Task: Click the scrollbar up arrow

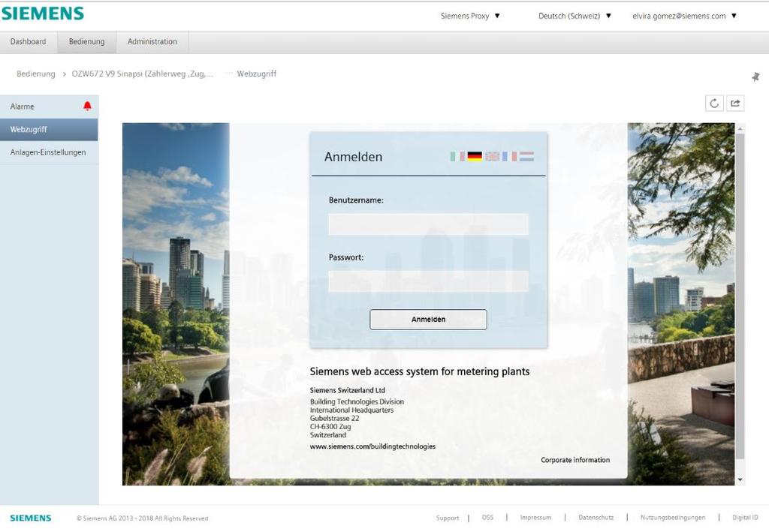Action: coord(740,128)
